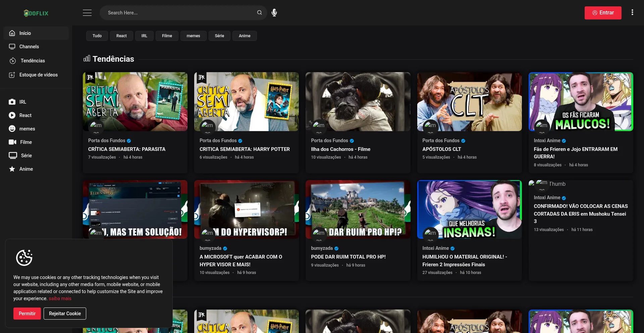The image size is (644, 333).
Task: Open the OS FÃS FICARAM MALUCOS thumbnail
Action: pyautogui.click(x=581, y=102)
